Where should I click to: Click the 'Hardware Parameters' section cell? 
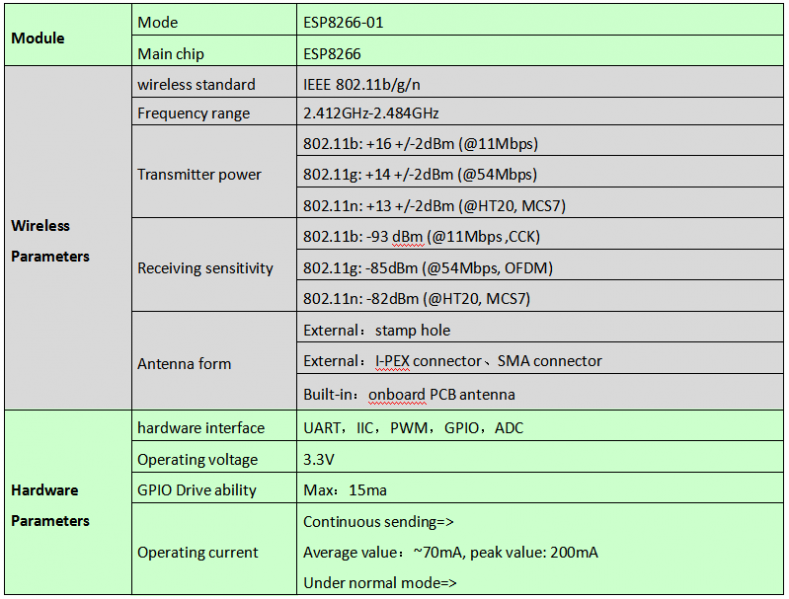coord(68,502)
